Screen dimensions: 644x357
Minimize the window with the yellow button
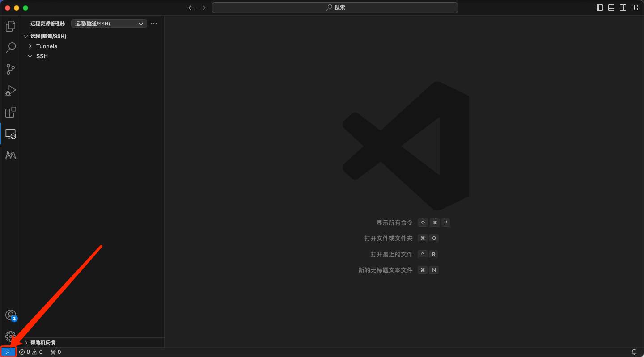(x=17, y=8)
